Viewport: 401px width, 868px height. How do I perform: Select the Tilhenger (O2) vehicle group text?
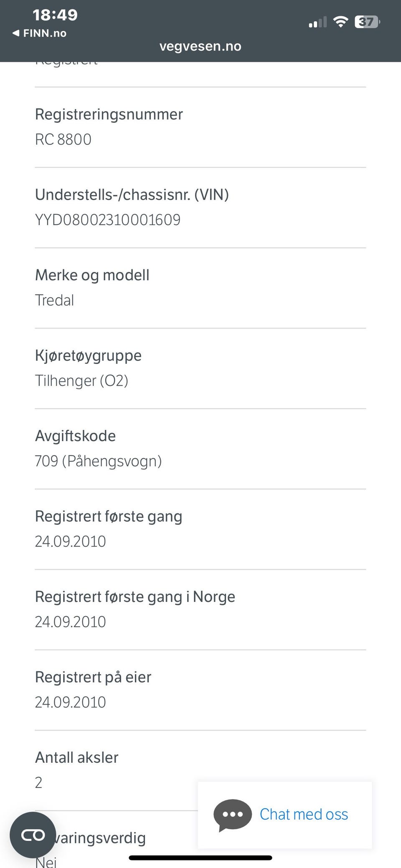tap(81, 381)
